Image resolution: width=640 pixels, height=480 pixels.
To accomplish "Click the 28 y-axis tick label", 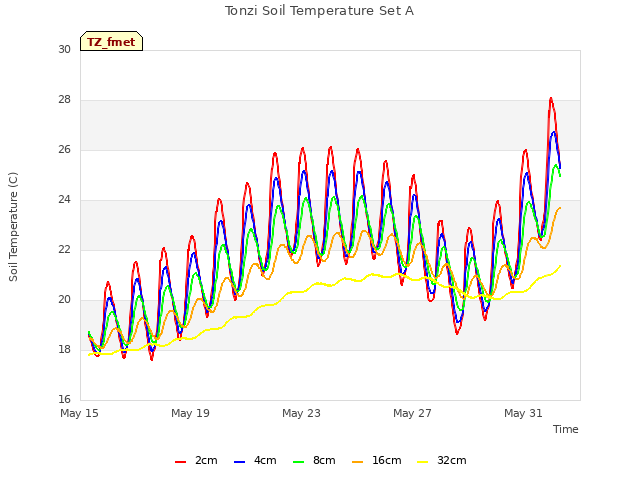I will coord(64,100).
